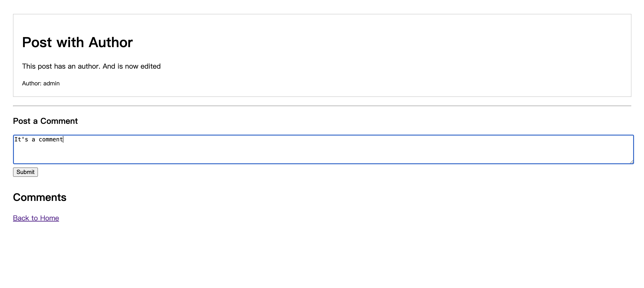Click the textarea resize handle corner
The height and width of the screenshot is (288, 644).
click(631, 162)
